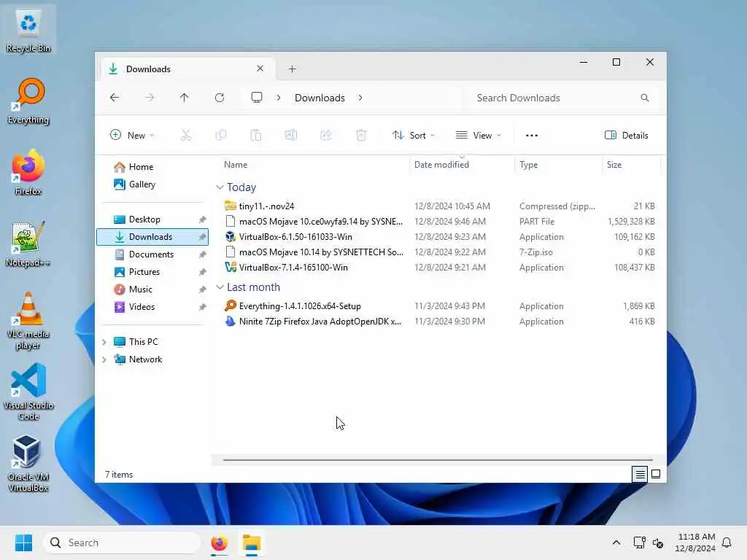Open the notifications bell in the tray

click(x=727, y=542)
